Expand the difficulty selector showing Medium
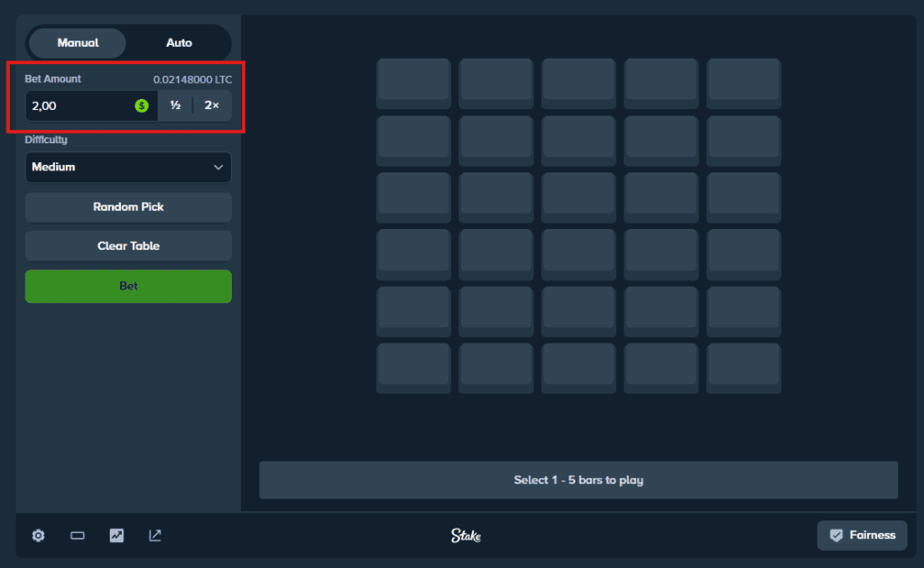 point(127,168)
